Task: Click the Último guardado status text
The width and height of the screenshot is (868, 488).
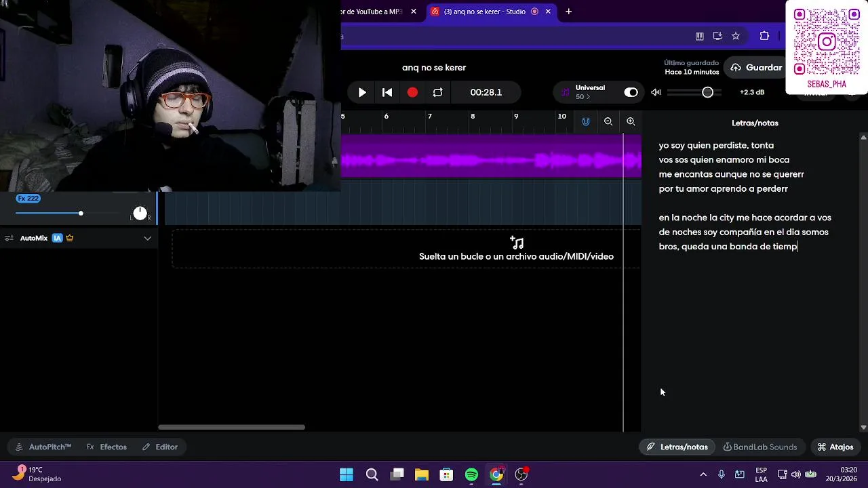Action: coord(691,67)
